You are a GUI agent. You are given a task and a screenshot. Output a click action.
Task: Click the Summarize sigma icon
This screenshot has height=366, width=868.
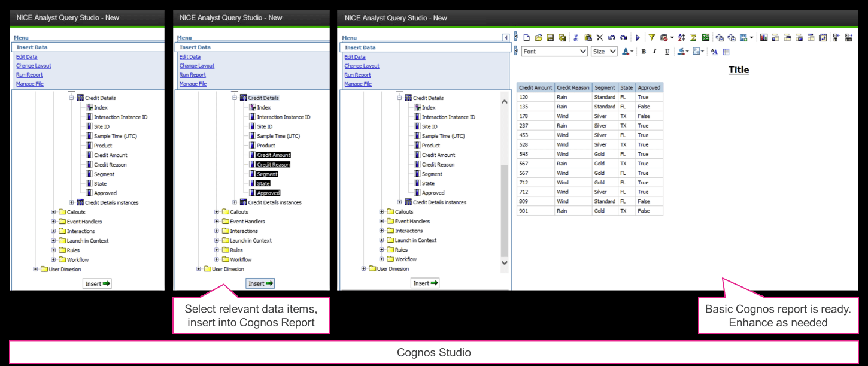[693, 37]
